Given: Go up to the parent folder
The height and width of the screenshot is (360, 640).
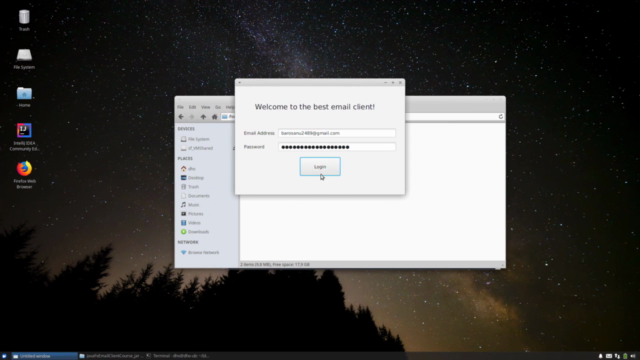Looking at the screenshot, I should tap(203, 117).
